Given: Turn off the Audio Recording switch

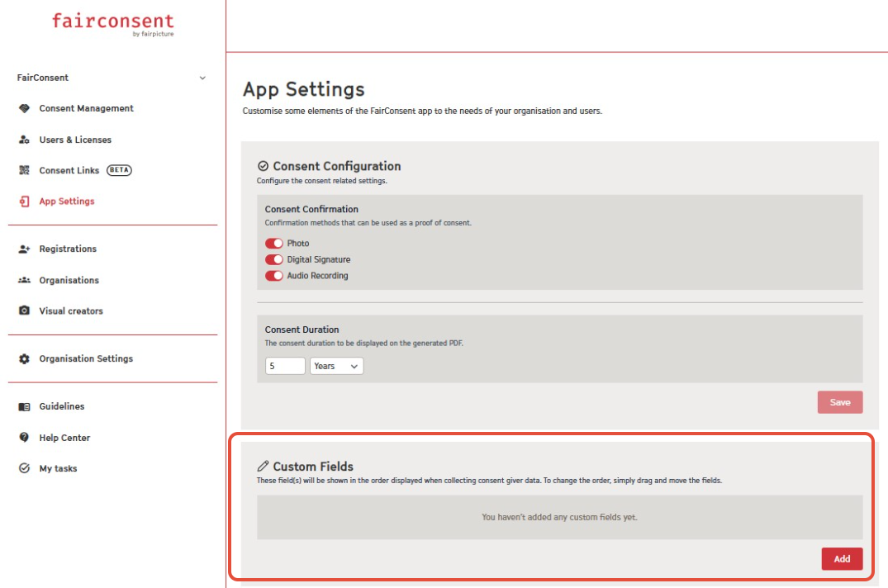Looking at the screenshot, I should (x=274, y=276).
